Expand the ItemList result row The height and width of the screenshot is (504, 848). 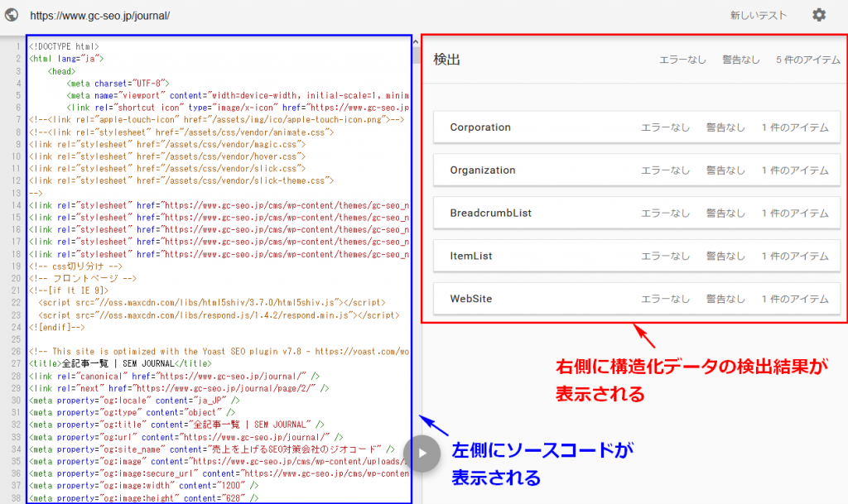(637, 256)
